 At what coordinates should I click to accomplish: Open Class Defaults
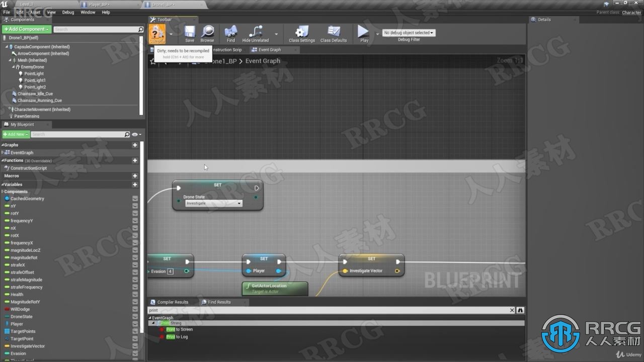pos(334,34)
